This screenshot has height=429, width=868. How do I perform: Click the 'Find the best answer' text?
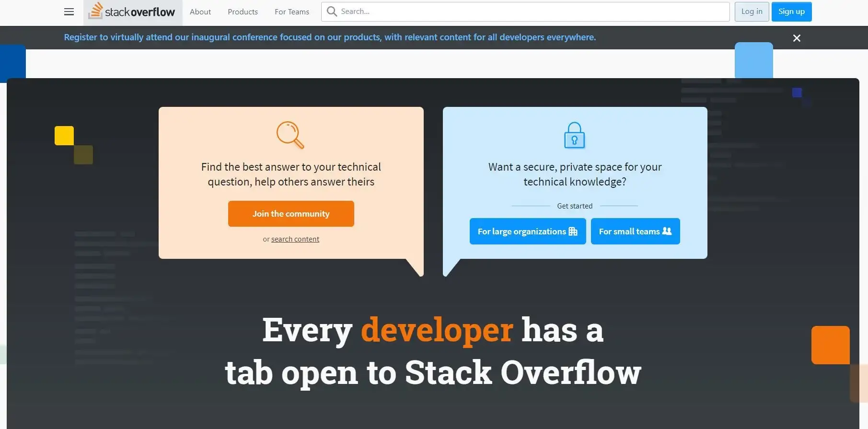click(x=291, y=174)
